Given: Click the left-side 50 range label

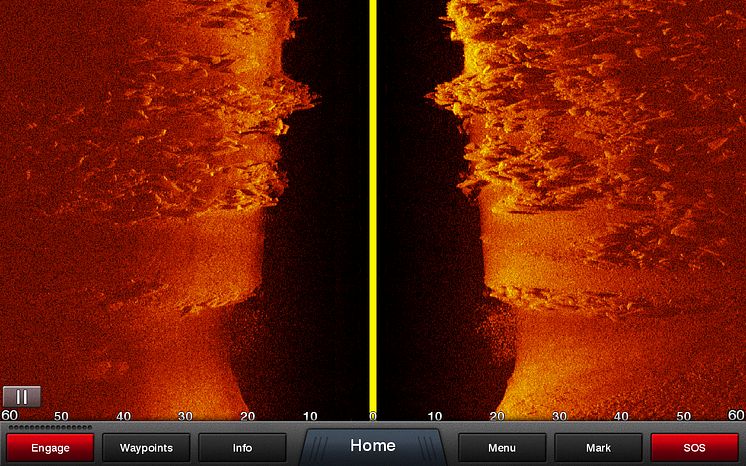Looking at the screenshot, I should coord(61,416).
